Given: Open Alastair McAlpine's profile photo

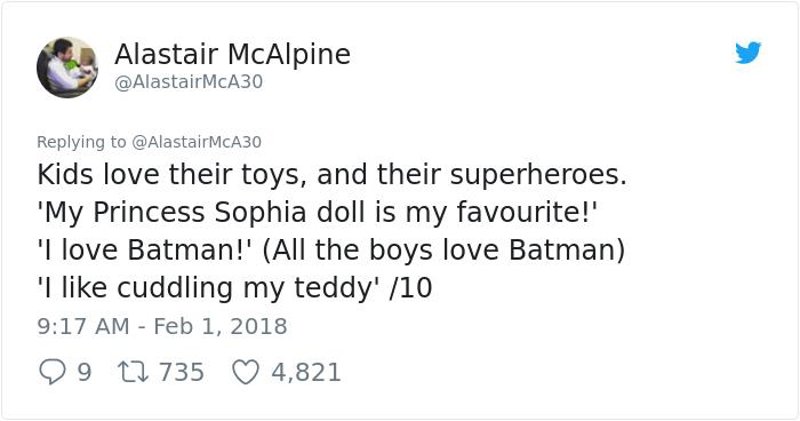Looking at the screenshot, I should point(67,67).
